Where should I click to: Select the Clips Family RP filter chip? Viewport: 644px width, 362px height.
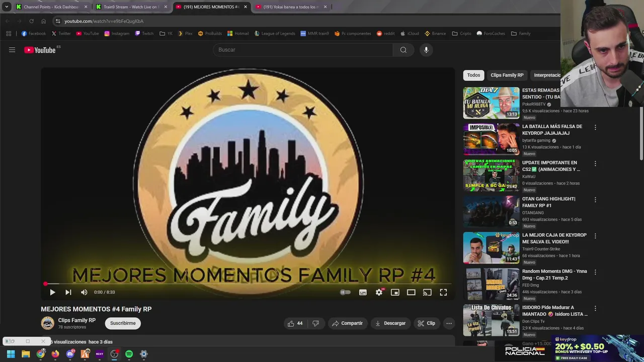point(507,75)
